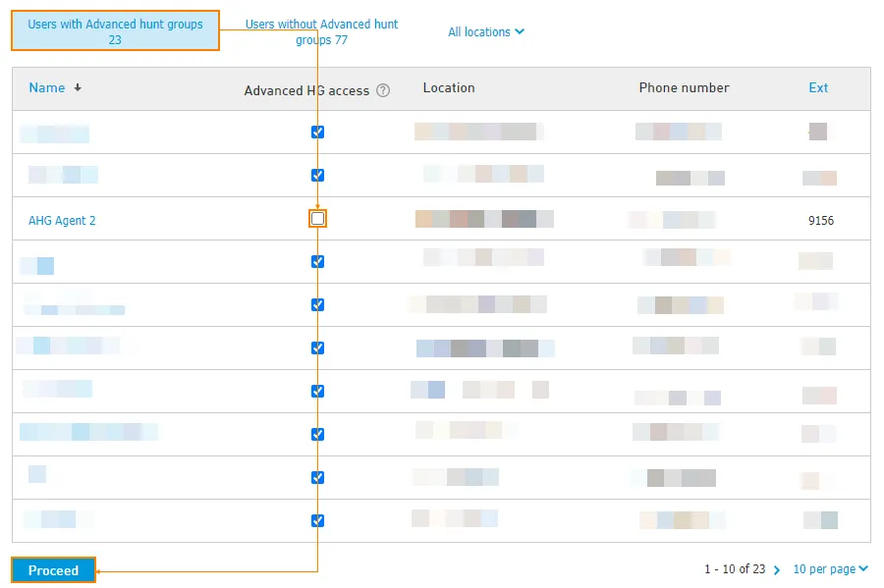884x588 pixels.
Task: Expand the All locations dropdown
Action: [486, 32]
